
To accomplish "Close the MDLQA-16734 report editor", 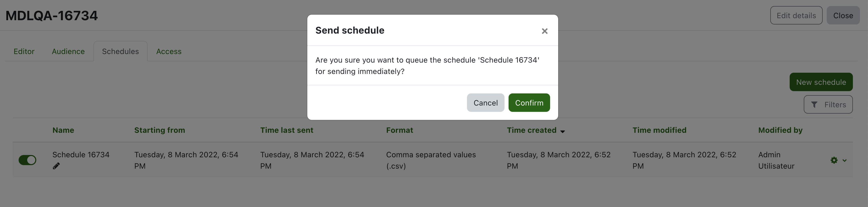I will (843, 16).
